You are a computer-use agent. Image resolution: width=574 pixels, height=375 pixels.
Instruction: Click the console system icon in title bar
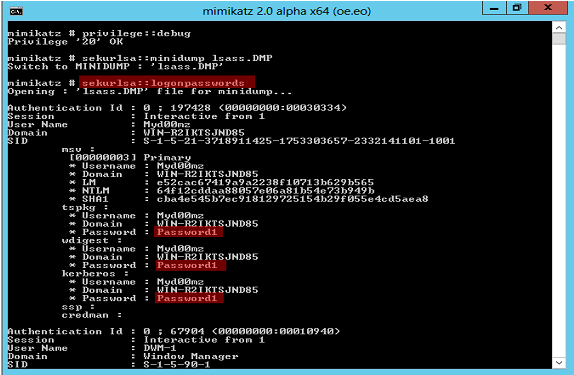[x=16, y=11]
